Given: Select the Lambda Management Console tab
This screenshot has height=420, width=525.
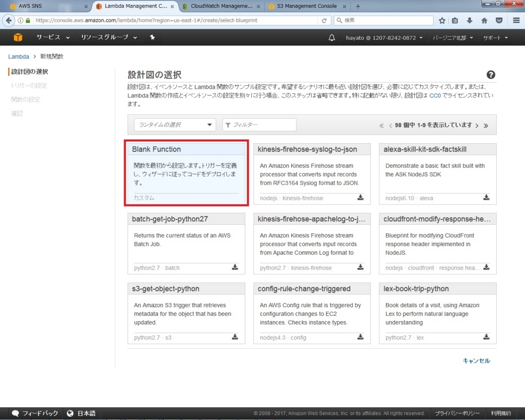Looking at the screenshot, I should pos(135,6).
